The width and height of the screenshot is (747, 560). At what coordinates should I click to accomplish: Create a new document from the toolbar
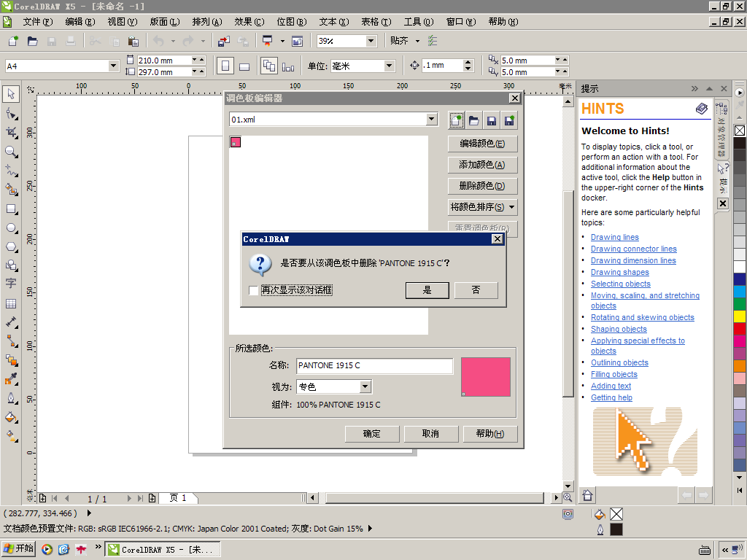point(13,41)
